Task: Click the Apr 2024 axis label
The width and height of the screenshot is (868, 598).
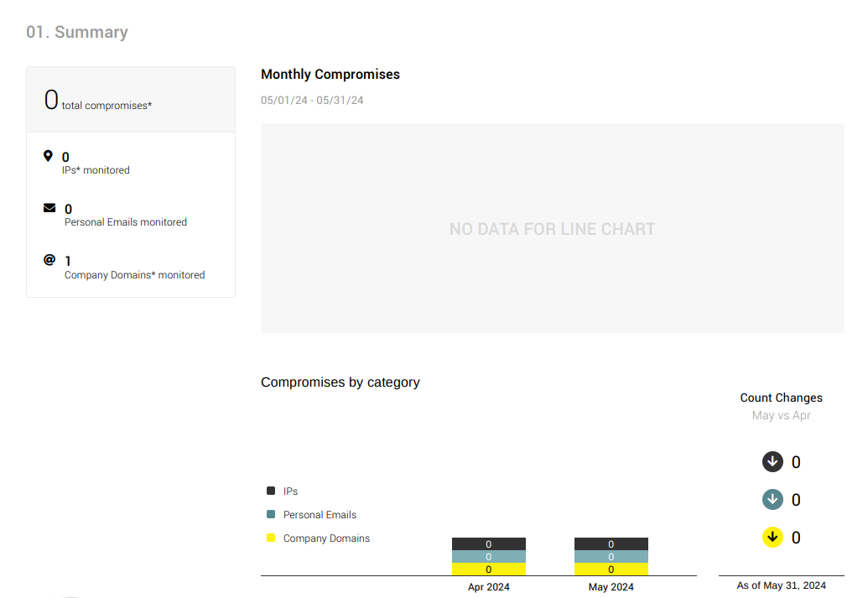Action: (x=489, y=587)
